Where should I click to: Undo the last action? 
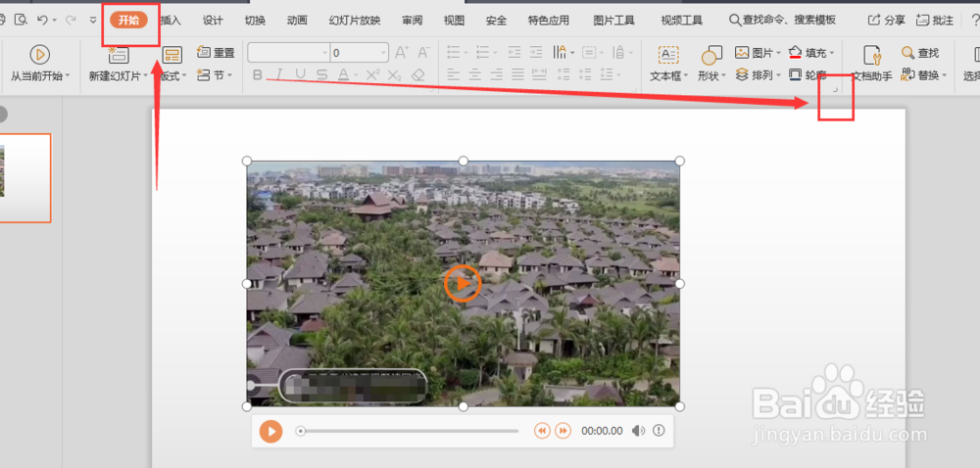tap(42, 20)
